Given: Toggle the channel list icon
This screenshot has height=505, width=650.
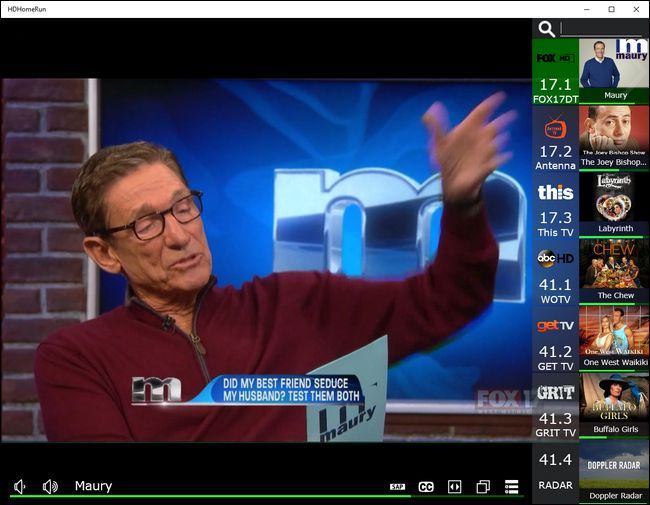Looking at the screenshot, I should [x=512, y=487].
